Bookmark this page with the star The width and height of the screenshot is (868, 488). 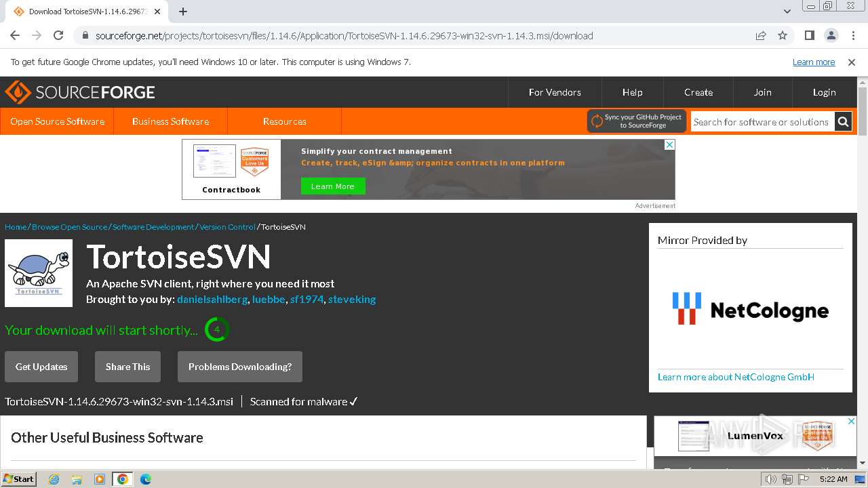783,36
